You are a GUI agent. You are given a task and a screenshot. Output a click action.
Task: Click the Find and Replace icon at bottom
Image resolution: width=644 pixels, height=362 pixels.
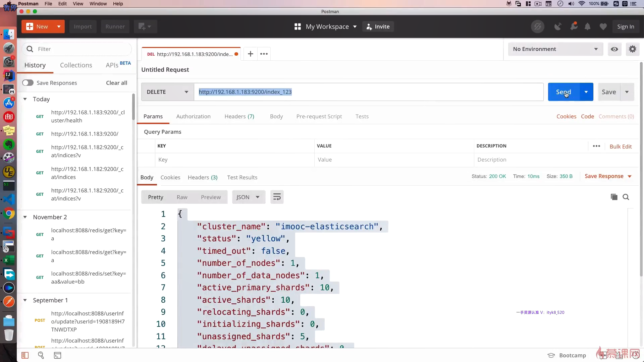coord(41,355)
